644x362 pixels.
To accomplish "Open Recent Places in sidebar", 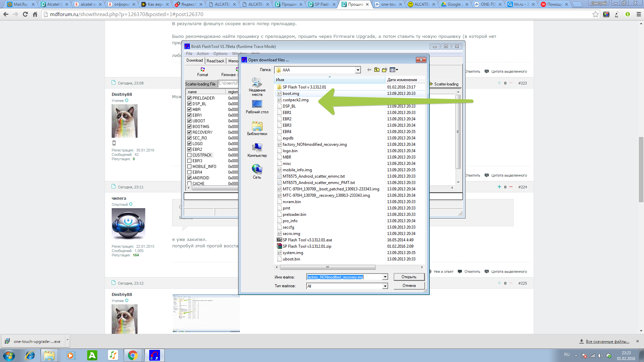I will click(257, 87).
